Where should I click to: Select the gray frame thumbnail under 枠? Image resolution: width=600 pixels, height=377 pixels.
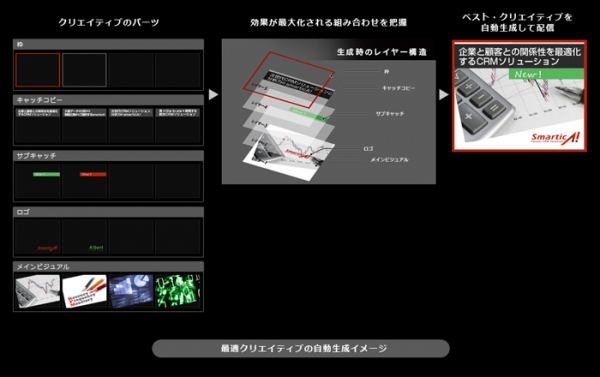(84, 70)
